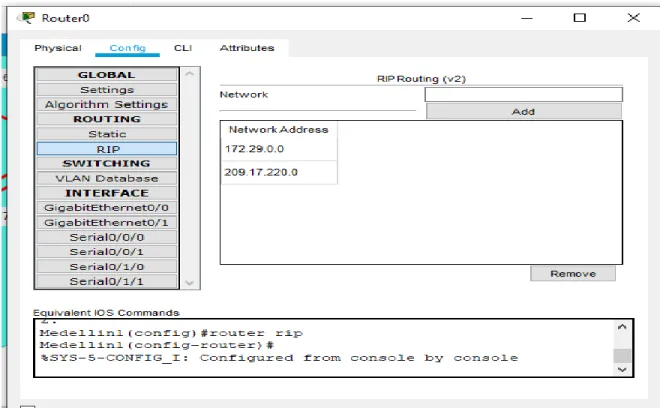Open the VLAN Database
660x408 pixels.
coord(106,178)
